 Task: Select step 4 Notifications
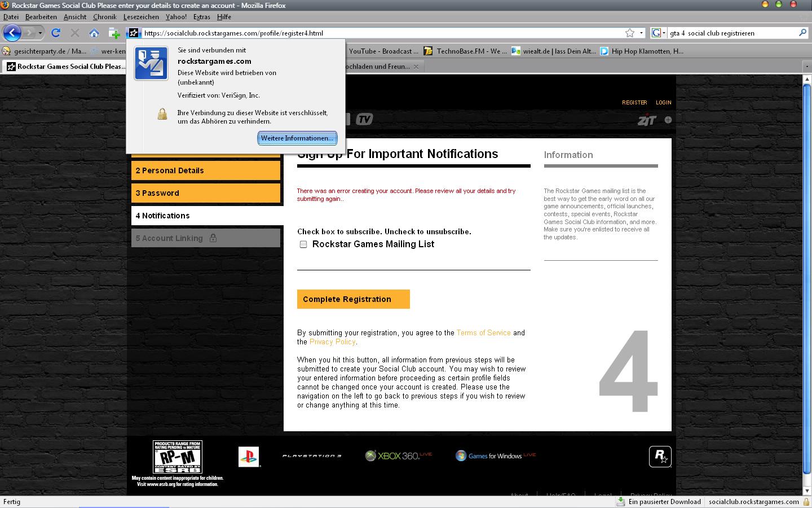(x=208, y=216)
